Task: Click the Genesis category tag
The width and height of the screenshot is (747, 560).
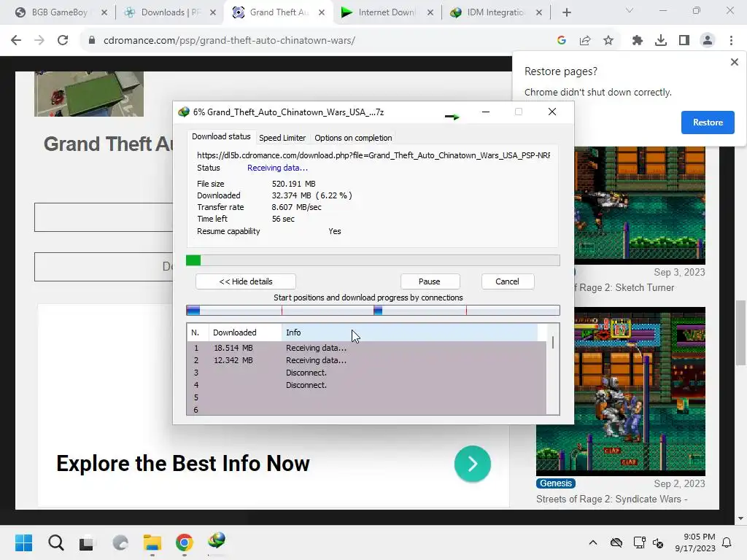Action: [x=555, y=483]
